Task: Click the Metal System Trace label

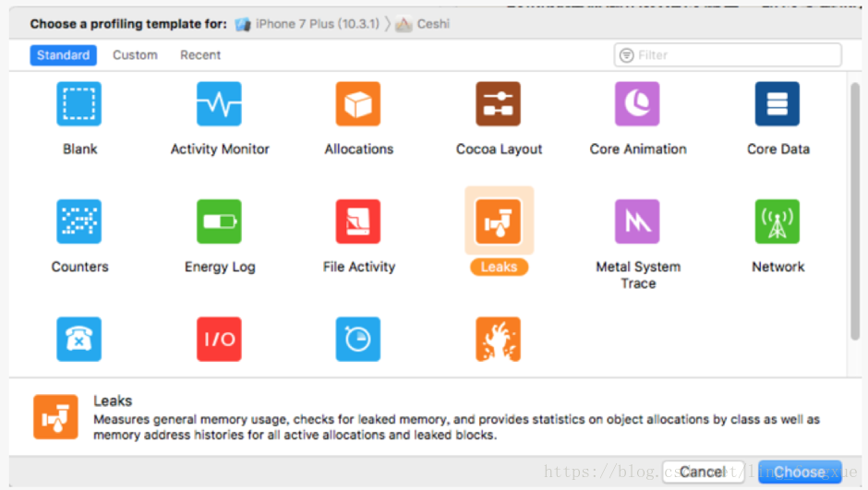Action: point(638,275)
